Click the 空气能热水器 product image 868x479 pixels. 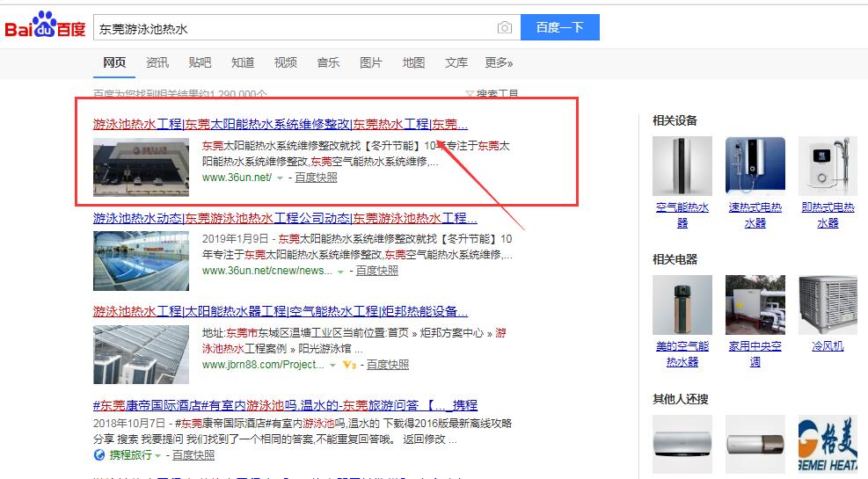coord(682,165)
